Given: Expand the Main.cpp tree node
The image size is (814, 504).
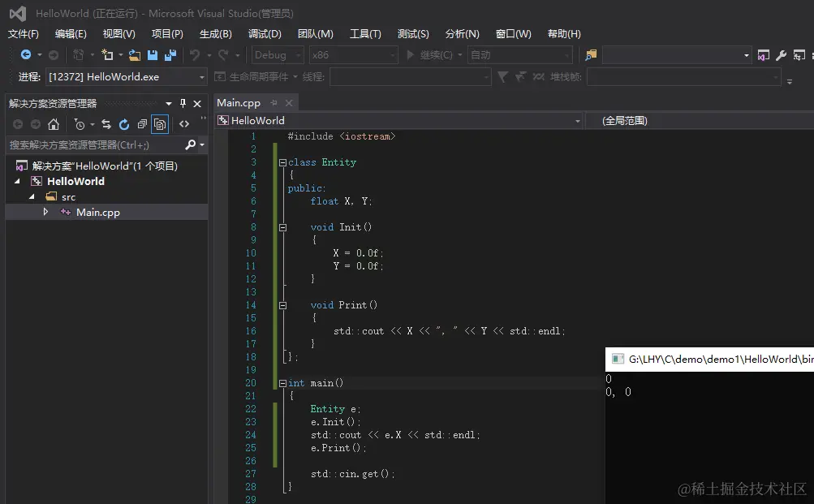Looking at the screenshot, I should [45, 212].
